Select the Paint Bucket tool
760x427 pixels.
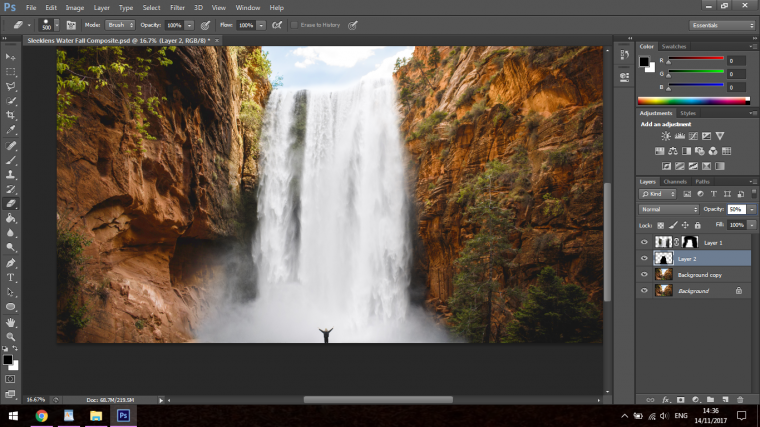pyautogui.click(x=10, y=218)
